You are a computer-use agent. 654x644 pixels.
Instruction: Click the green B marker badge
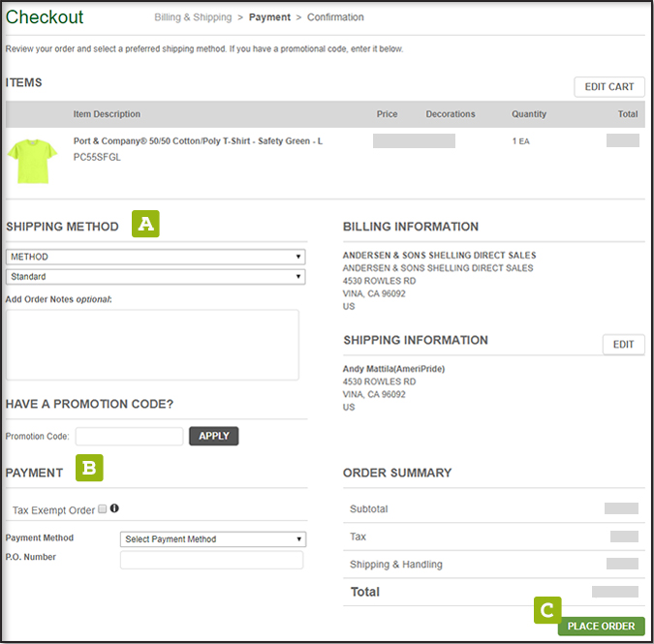tap(89, 469)
